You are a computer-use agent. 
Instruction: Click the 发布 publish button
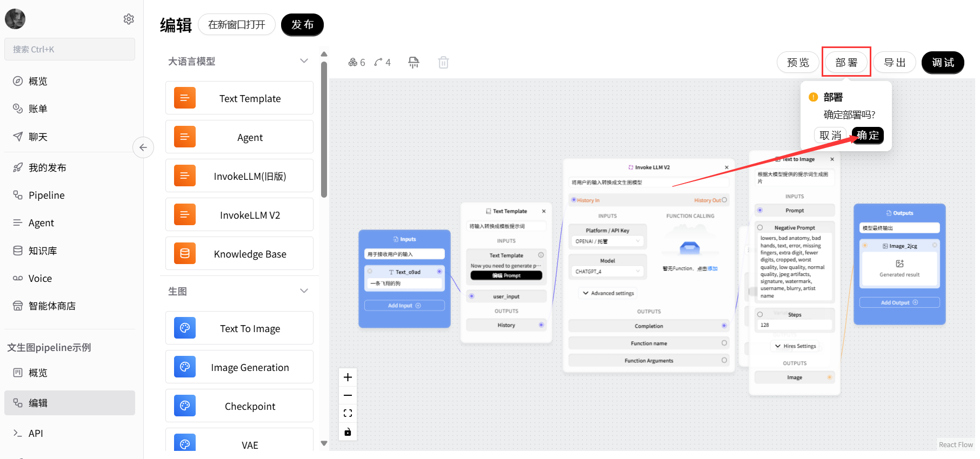coord(302,25)
